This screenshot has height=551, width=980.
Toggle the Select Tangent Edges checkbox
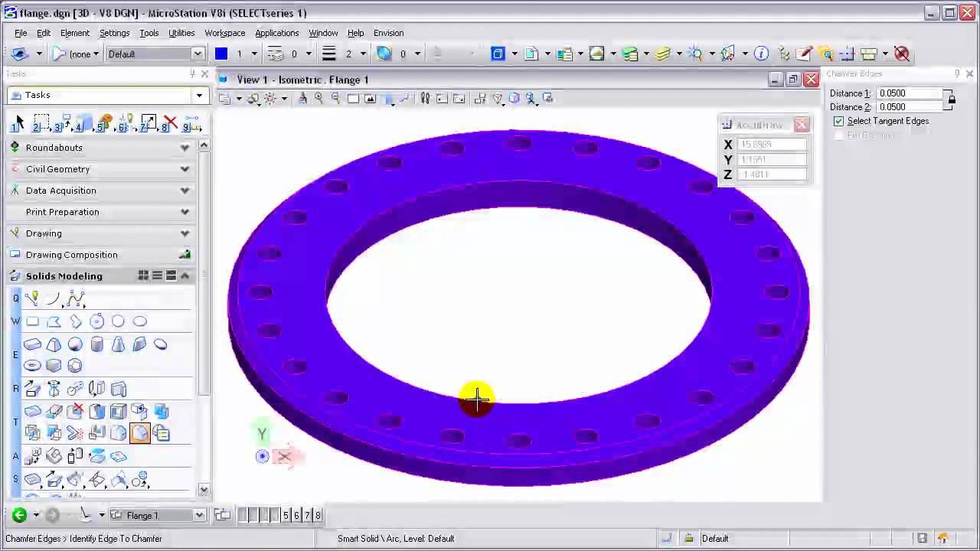[x=839, y=121]
